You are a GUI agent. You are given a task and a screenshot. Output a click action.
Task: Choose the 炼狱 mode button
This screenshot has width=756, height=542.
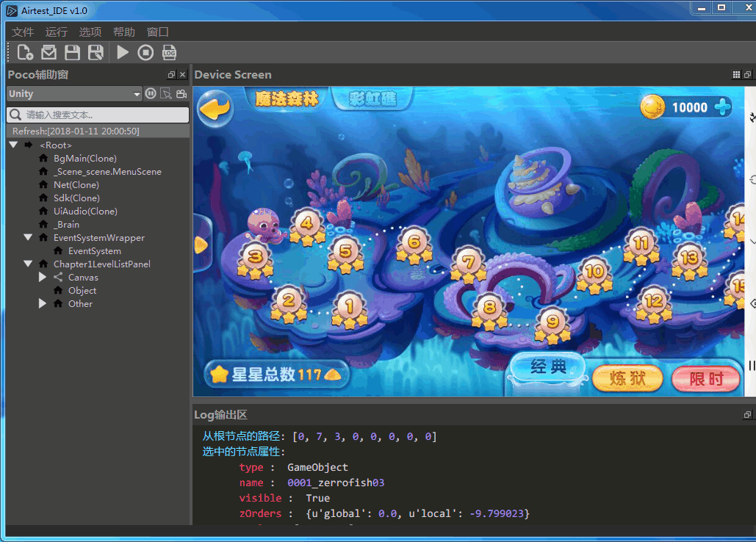tap(627, 378)
